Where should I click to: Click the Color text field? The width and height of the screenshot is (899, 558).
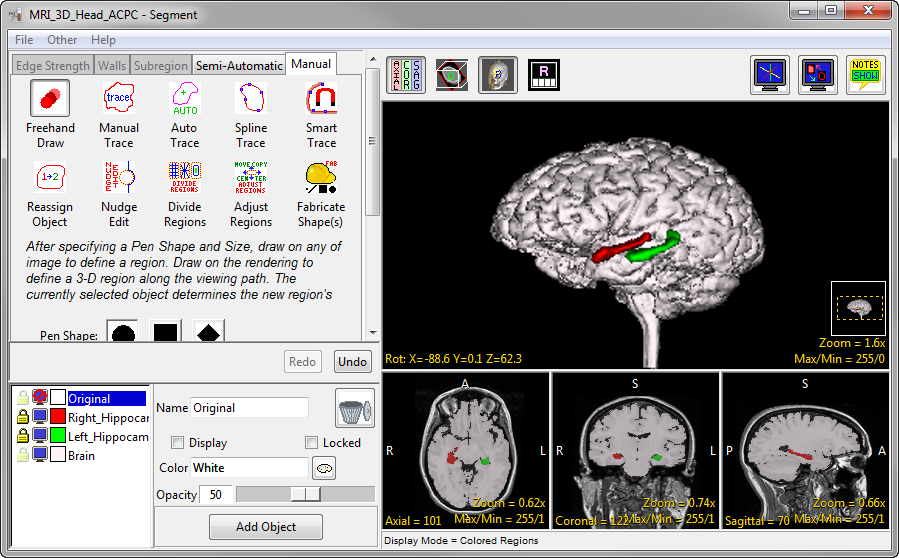point(249,468)
